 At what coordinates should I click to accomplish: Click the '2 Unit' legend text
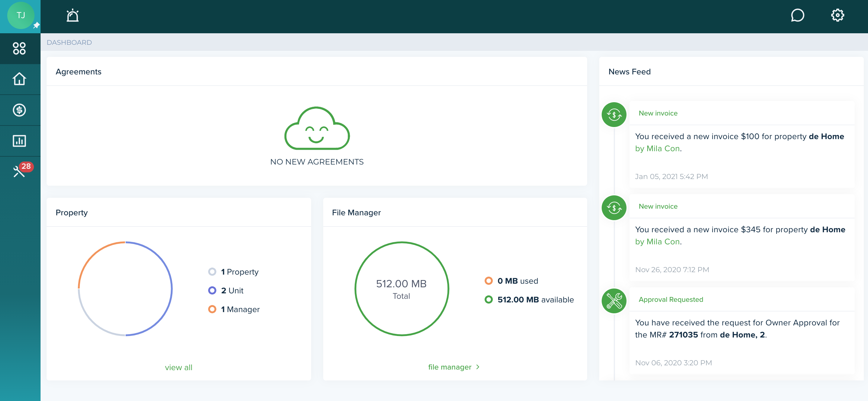(232, 291)
